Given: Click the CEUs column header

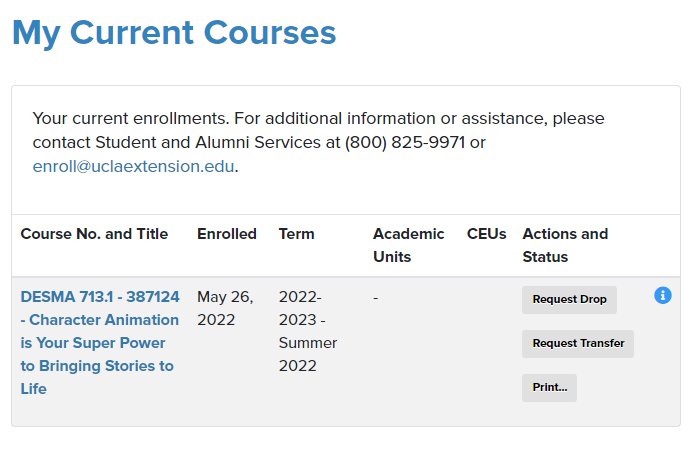Looking at the screenshot, I should 486,234.
